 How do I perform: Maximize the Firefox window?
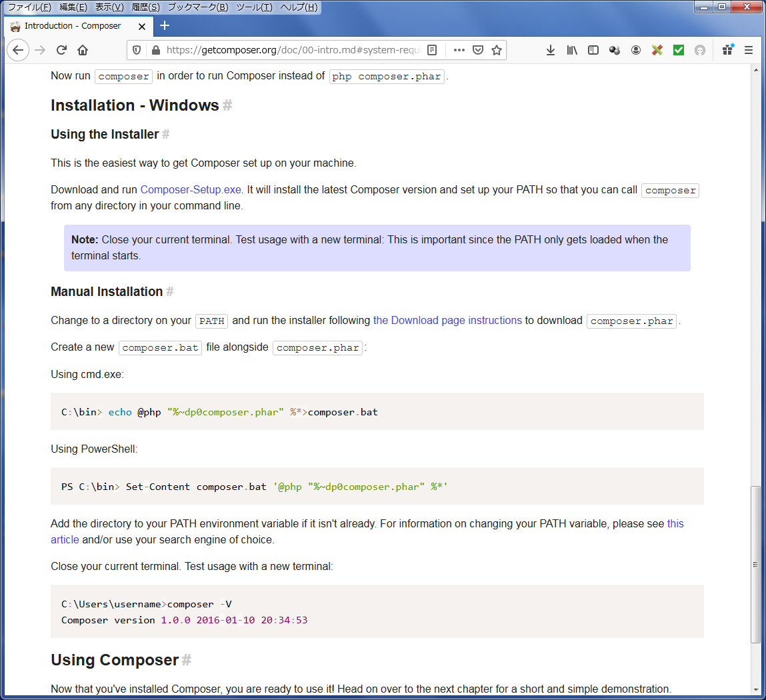721,7
